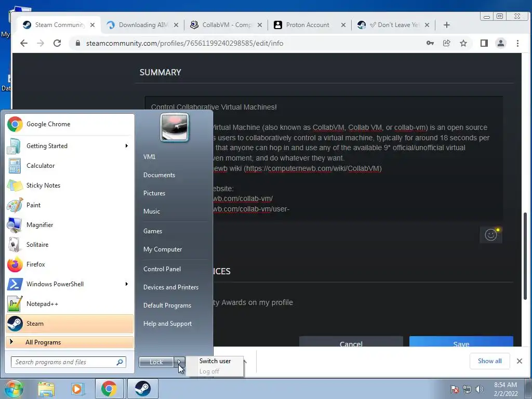Open Control Panel in Start menu
Screen dimensions: 532x399
162,269
